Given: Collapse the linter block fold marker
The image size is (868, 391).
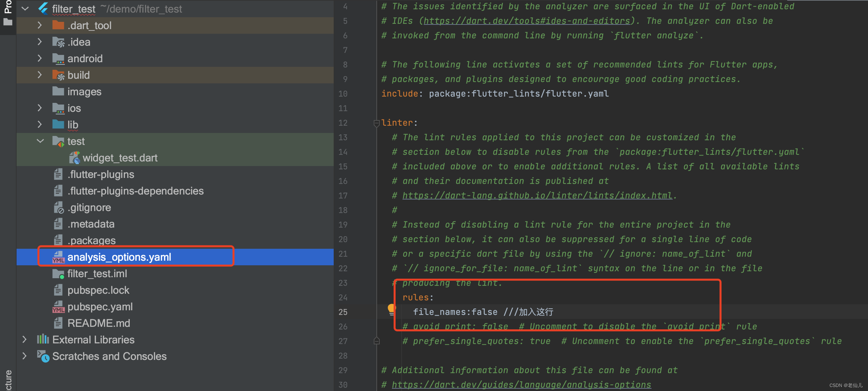Looking at the screenshot, I should point(377,123).
